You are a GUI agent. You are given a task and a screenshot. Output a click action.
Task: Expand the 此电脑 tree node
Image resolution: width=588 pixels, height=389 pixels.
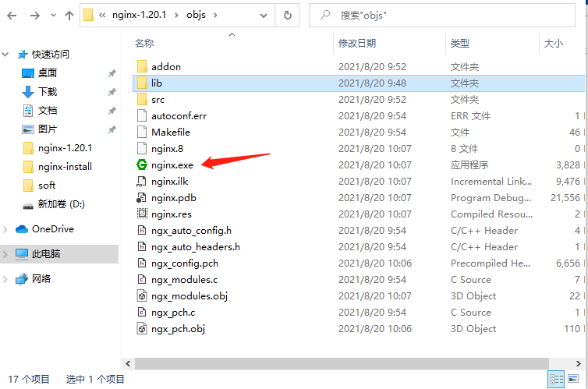5,254
